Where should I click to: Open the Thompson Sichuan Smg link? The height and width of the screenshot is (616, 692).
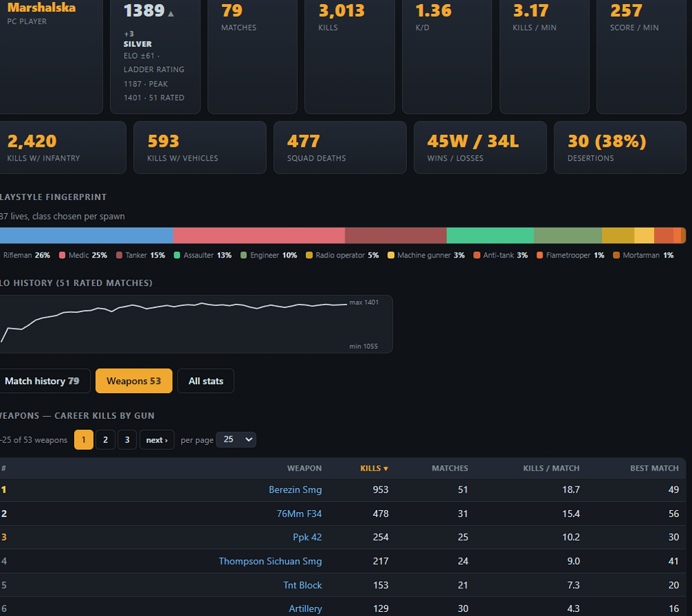point(270,561)
